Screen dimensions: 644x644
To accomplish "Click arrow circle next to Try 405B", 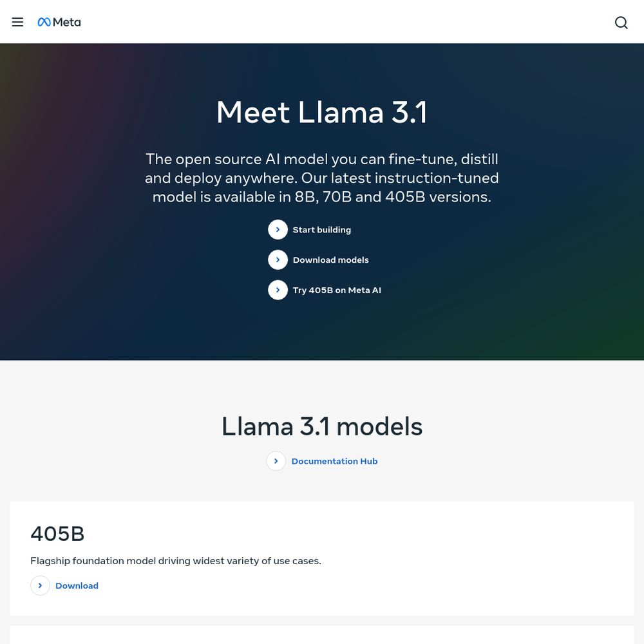I will point(278,290).
